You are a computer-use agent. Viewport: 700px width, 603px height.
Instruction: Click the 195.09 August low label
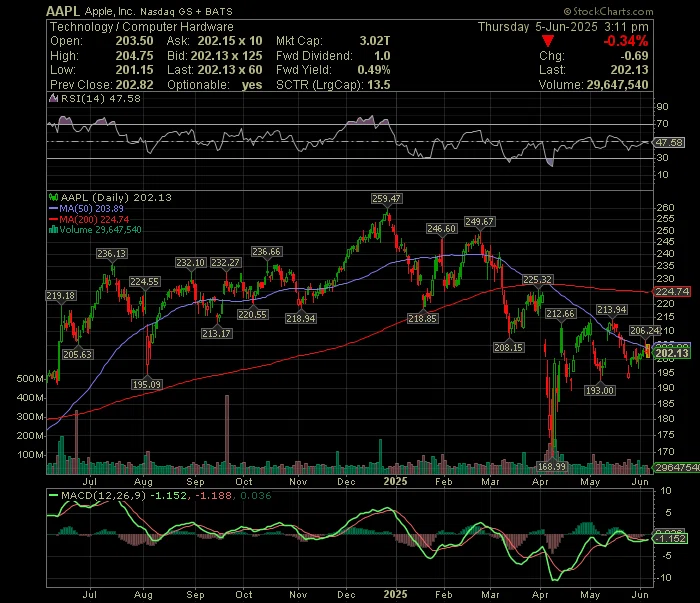[146, 384]
